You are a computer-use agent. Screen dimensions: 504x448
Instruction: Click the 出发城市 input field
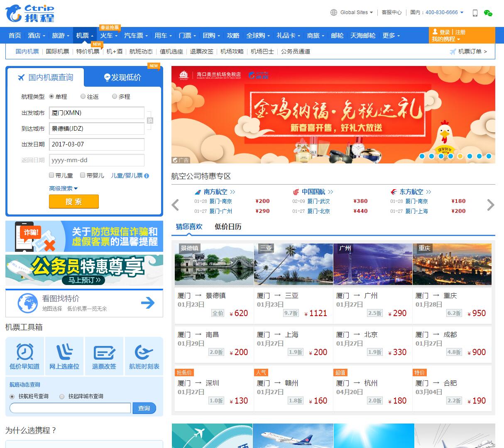pyautogui.click(x=97, y=113)
